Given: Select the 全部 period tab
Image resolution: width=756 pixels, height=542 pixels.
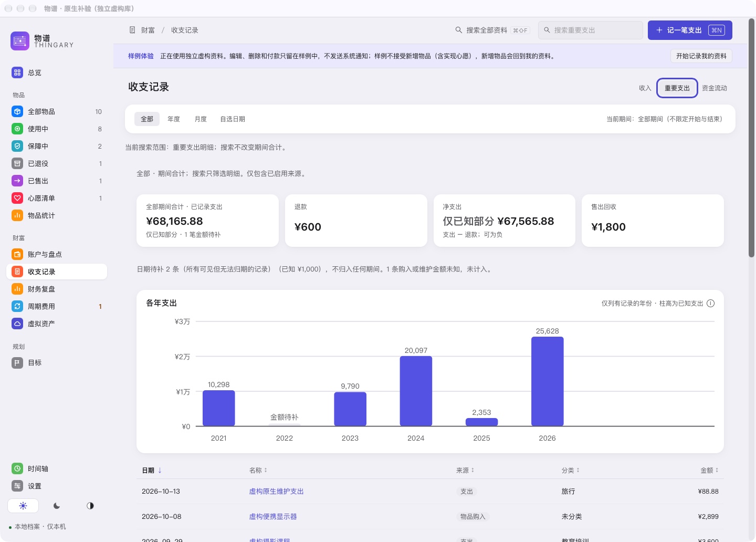Looking at the screenshot, I should tap(147, 119).
